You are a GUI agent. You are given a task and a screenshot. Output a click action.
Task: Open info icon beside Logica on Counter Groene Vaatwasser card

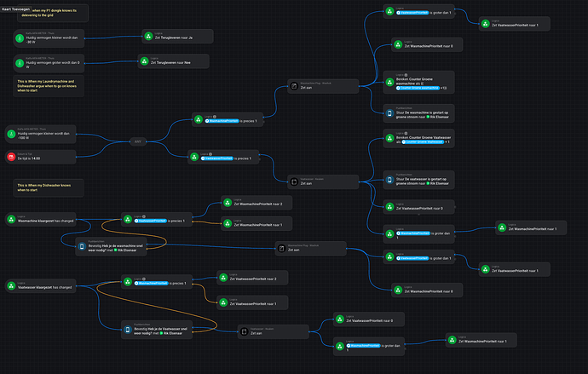406,133
